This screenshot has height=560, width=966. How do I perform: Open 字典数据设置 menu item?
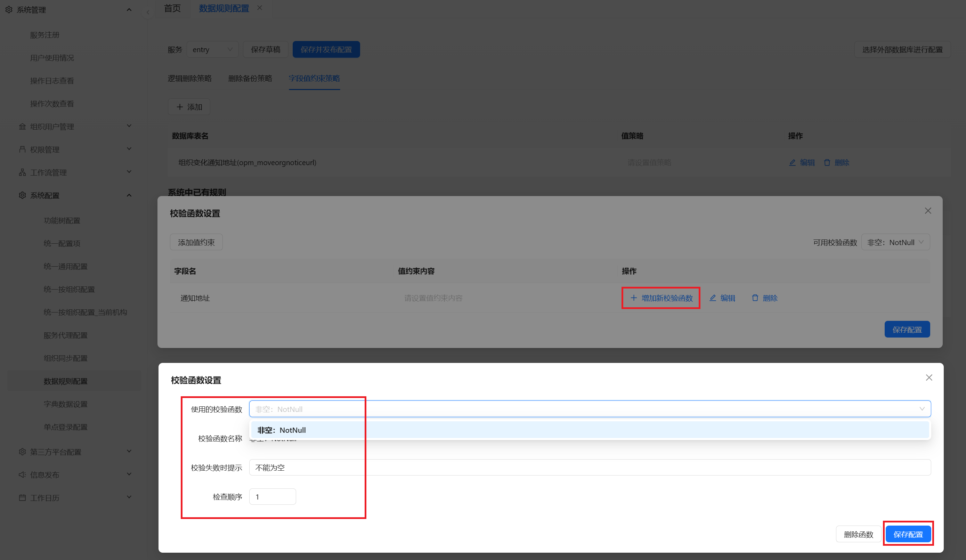click(66, 404)
